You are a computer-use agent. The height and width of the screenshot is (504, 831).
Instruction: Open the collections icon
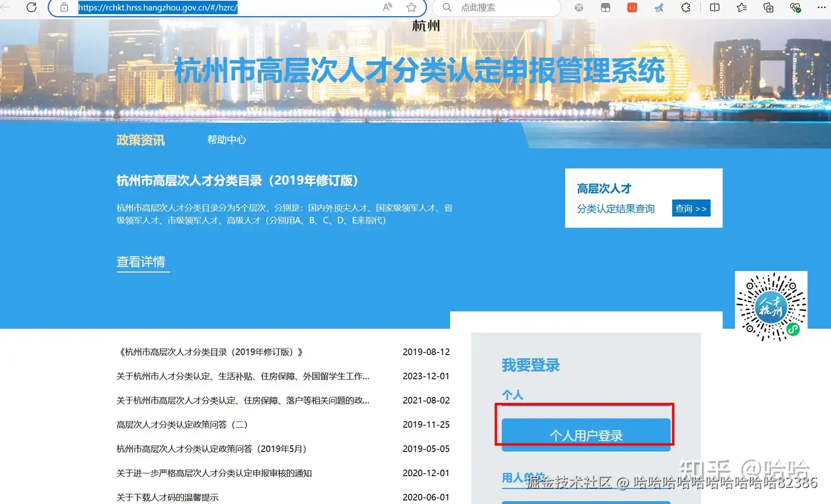(768, 7)
